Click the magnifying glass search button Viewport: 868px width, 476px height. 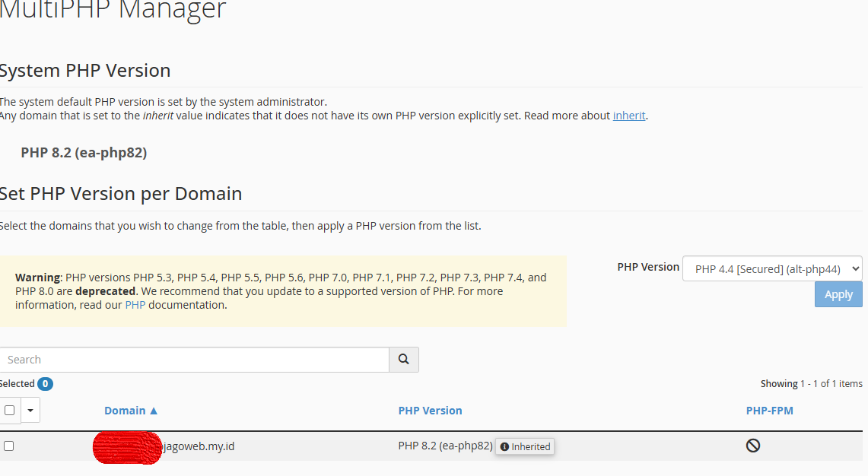click(x=403, y=360)
